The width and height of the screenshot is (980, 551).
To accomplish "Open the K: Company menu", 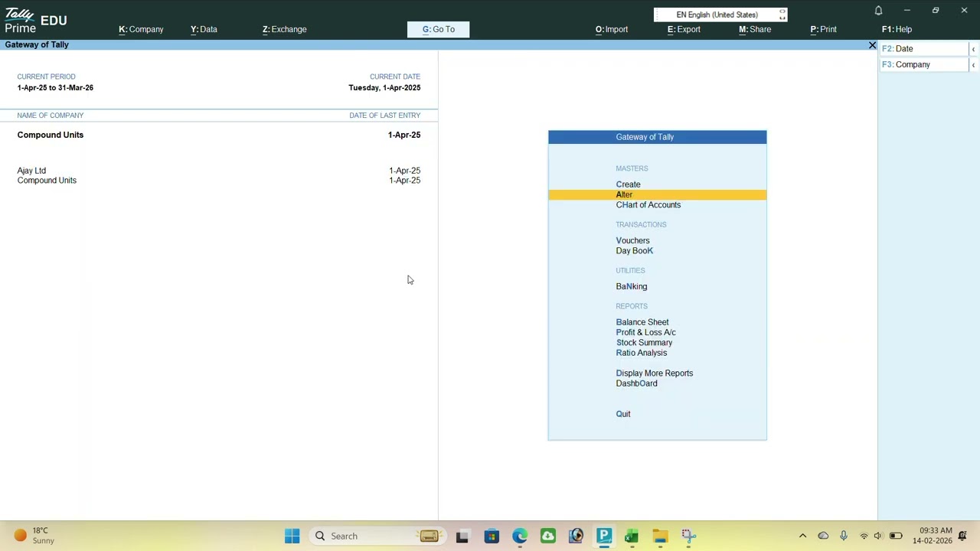I will [141, 29].
